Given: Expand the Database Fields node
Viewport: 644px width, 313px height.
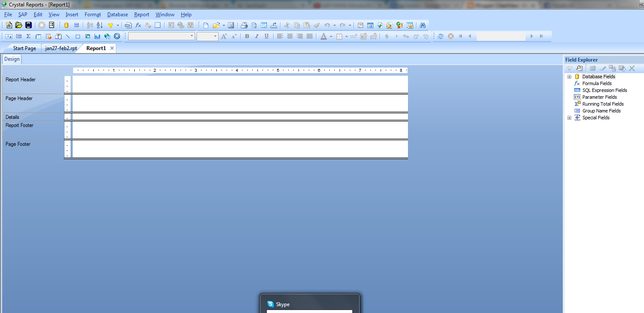Looking at the screenshot, I should click(x=569, y=77).
